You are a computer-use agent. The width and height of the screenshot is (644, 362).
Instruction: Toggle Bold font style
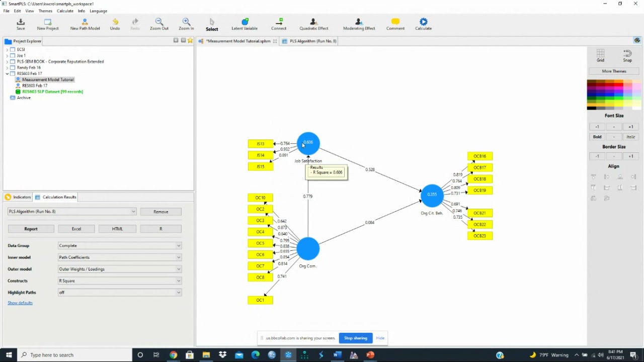coord(597,137)
